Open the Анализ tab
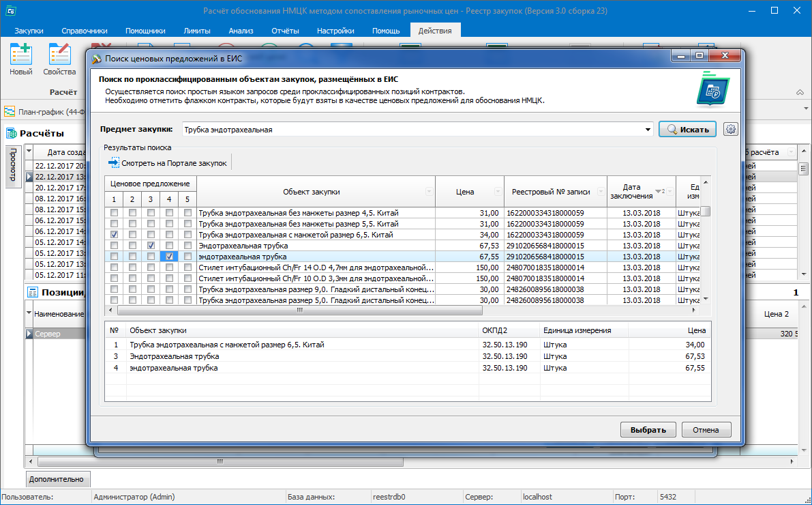The image size is (812, 505). pos(241,31)
